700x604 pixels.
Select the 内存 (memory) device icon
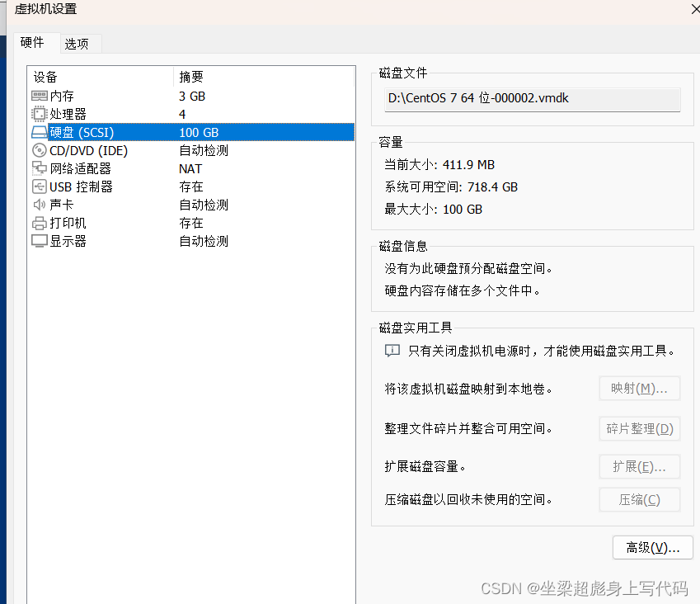pyautogui.click(x=40, y=96)
